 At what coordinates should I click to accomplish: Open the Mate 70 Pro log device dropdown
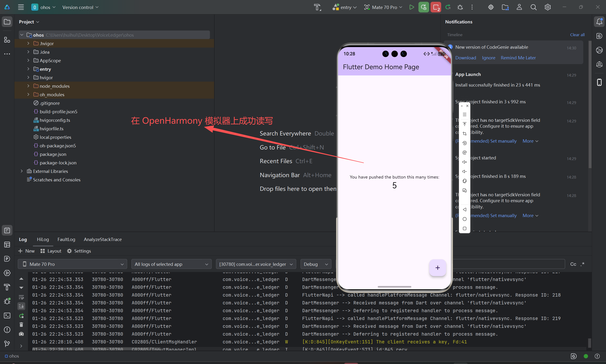point(72,264)
